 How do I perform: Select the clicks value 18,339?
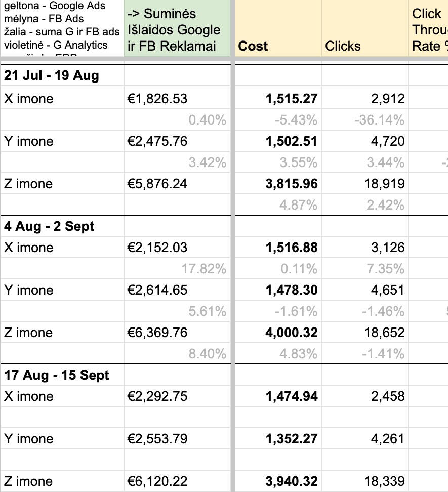click(x=387, y=481)
